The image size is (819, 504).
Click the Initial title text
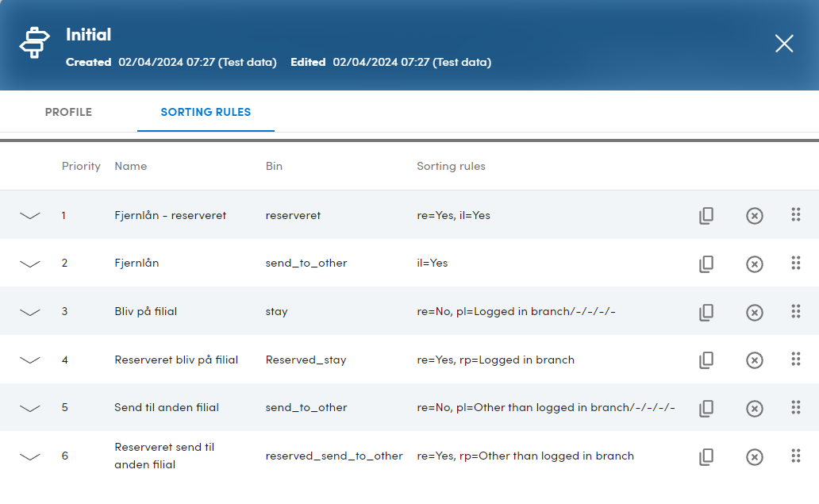click(x=88, y=34)
